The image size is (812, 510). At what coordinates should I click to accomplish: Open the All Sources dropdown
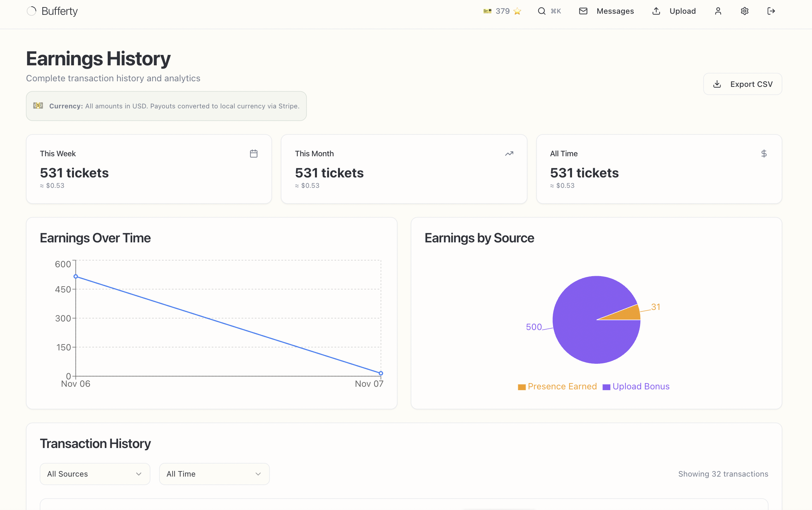[95, 474]
